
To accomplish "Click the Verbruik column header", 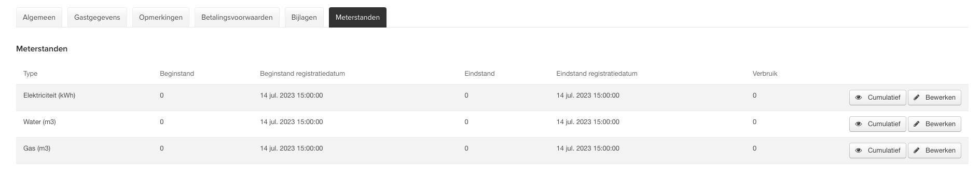I will (x=765, y=74).
